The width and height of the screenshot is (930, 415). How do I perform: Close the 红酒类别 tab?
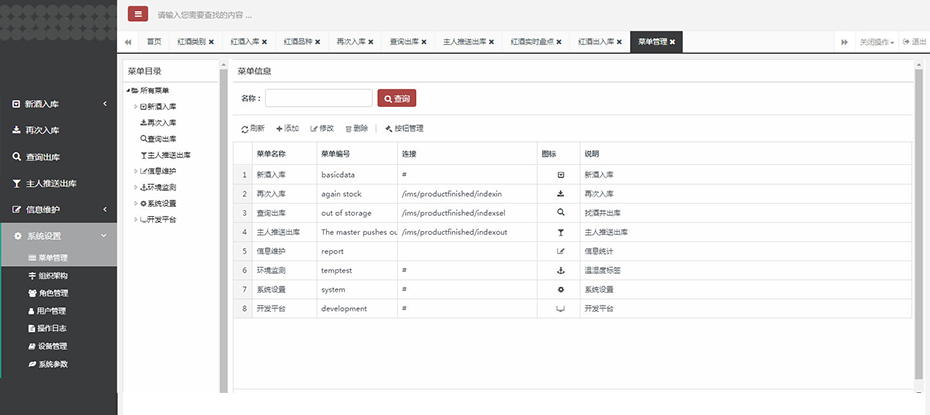click(x=211, y=42)
